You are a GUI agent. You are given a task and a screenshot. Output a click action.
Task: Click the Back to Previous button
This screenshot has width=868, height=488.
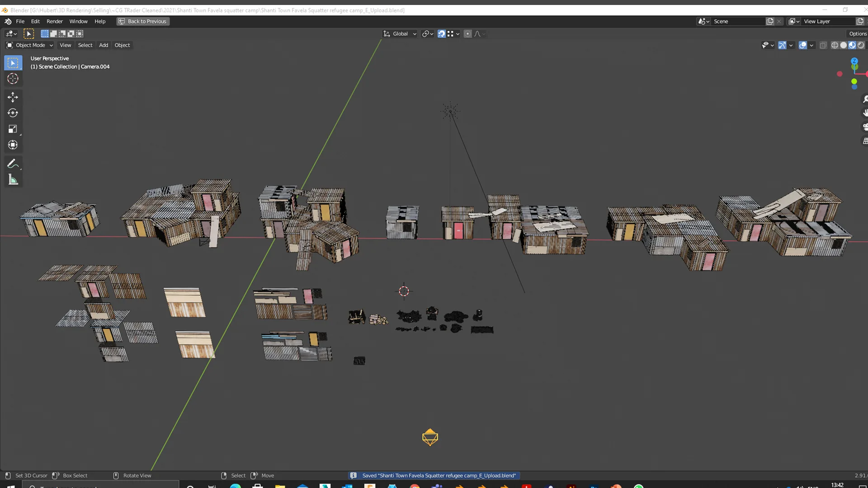click(143, 21)
